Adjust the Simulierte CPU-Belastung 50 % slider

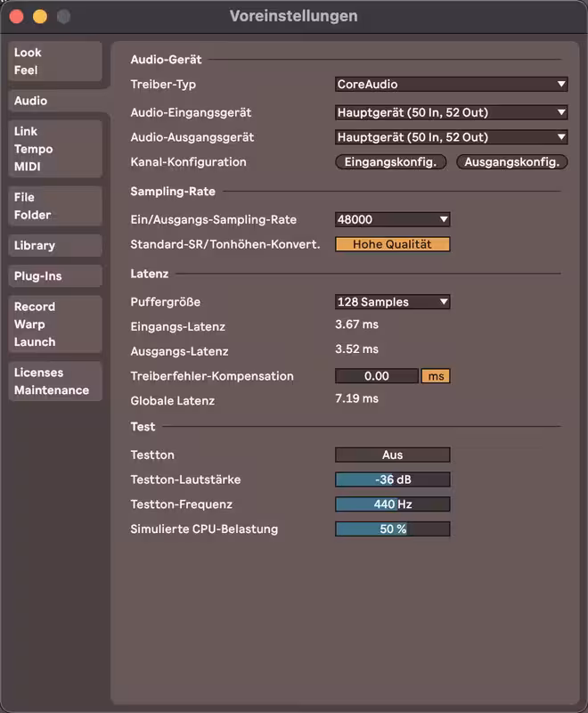point(393,529)
